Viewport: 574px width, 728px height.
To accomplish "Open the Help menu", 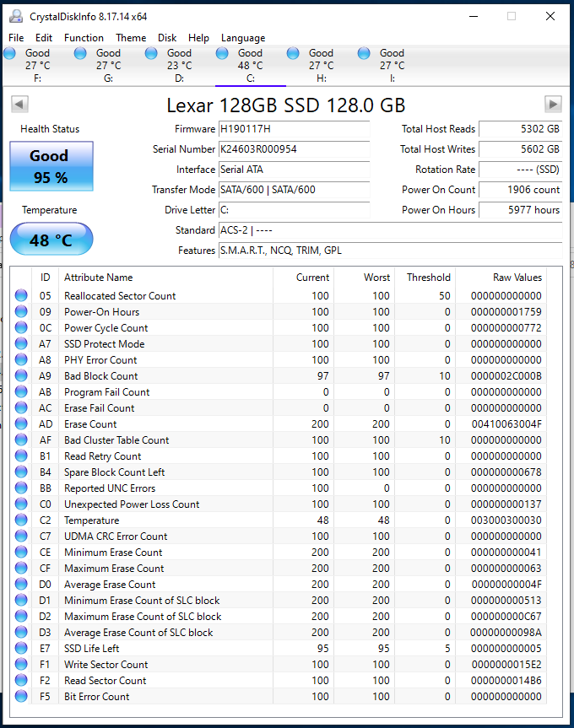I will [198, 38].
